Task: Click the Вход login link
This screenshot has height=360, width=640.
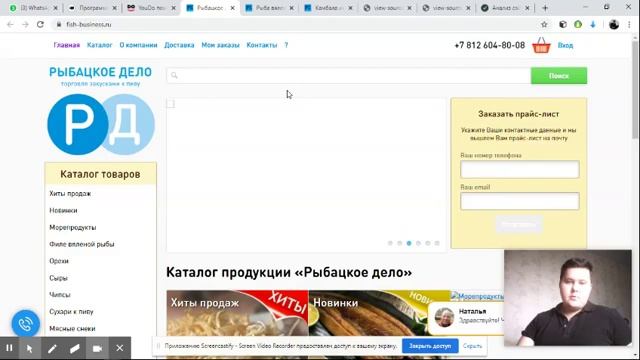Action: pyautogui.click(x=565, y=45)
